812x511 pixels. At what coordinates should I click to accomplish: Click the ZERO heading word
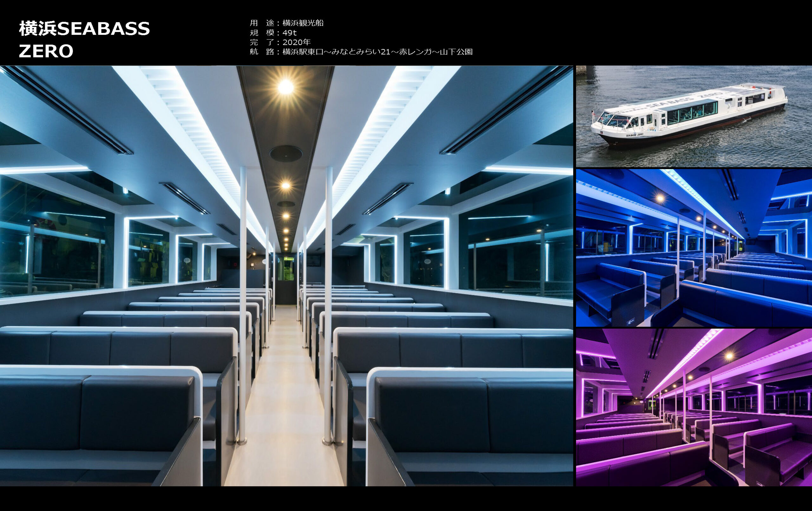46,51
